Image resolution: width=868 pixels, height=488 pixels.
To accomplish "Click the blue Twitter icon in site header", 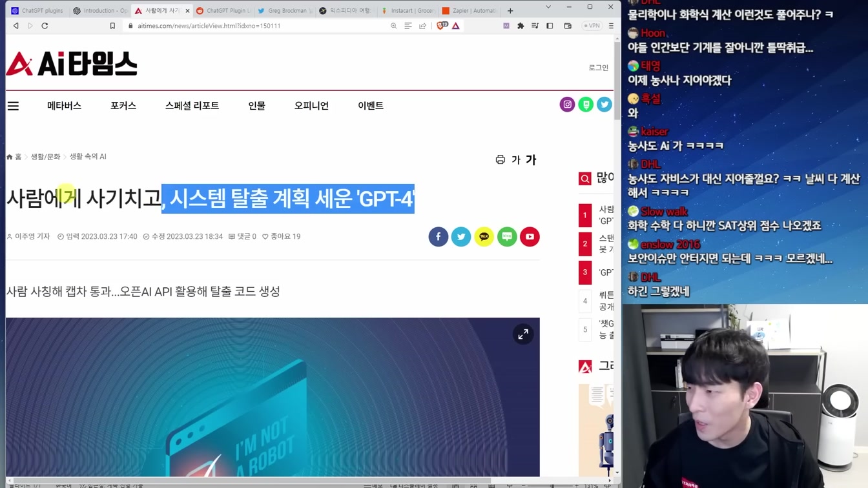I will point(604,105).
